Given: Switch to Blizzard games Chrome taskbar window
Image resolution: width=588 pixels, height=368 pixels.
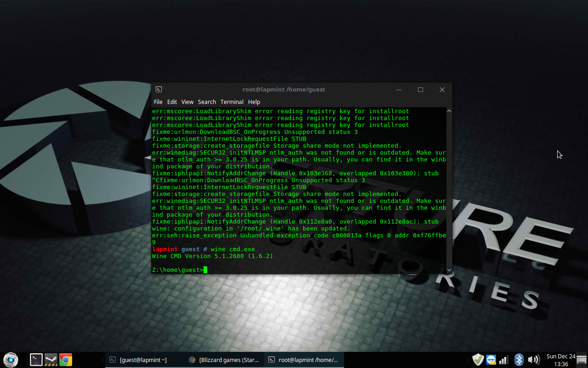Looking at the screenshot, I should pos(224,360).
